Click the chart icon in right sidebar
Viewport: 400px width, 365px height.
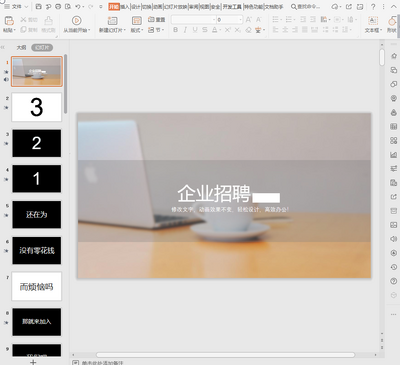[393, 155]
